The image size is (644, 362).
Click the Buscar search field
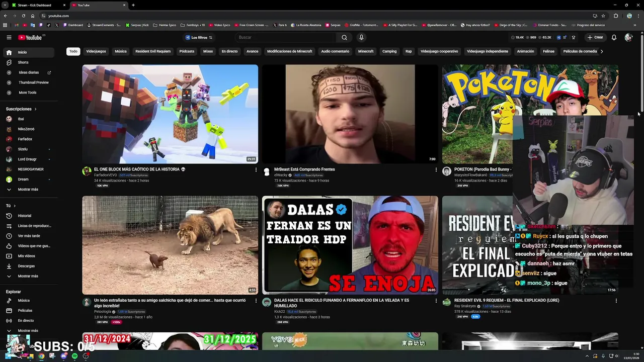[287, 37]
